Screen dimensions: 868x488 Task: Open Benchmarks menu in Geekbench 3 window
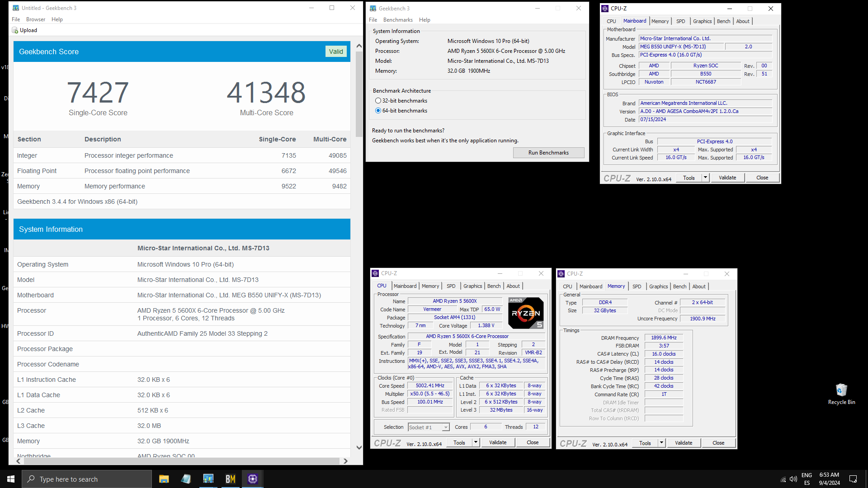(x=398, y=20)
